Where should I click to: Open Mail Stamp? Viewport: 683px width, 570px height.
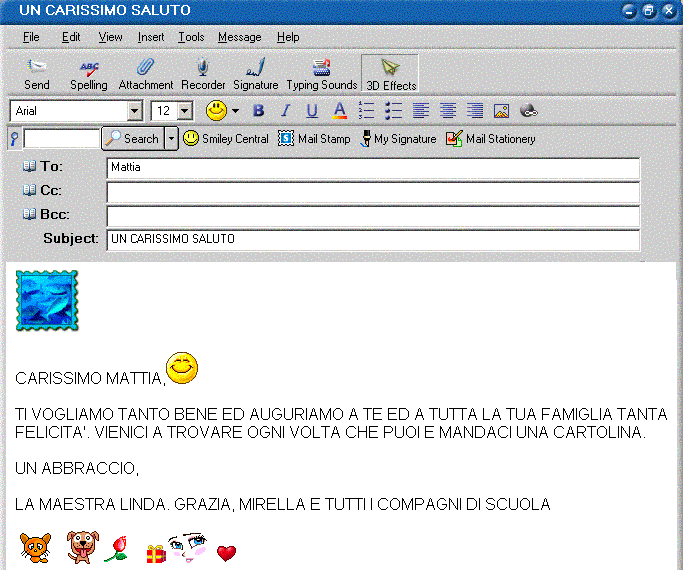314,139
